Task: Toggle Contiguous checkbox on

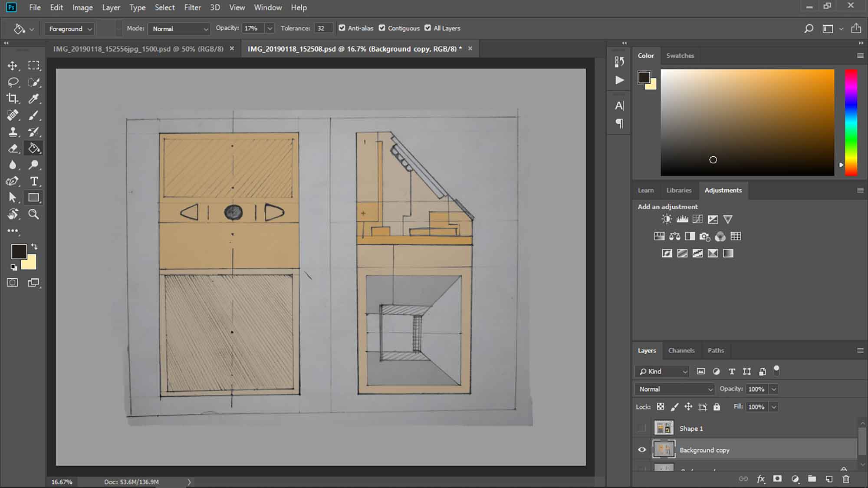Action: [381, 27]
